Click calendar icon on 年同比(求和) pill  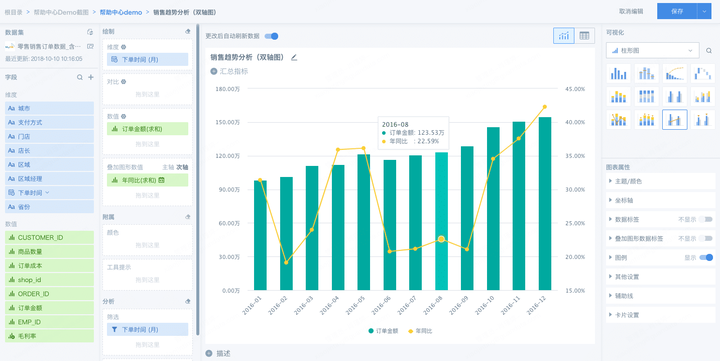pos(162,180)
